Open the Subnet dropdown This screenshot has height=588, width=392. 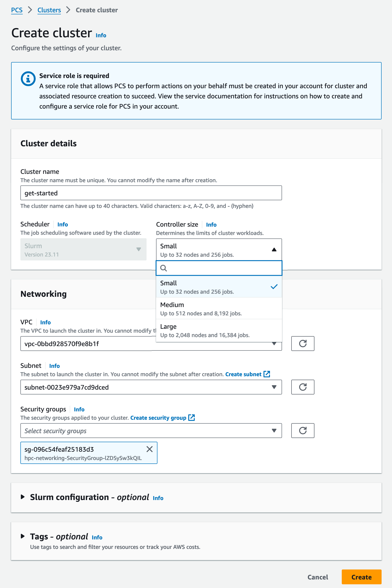[151, 387]
